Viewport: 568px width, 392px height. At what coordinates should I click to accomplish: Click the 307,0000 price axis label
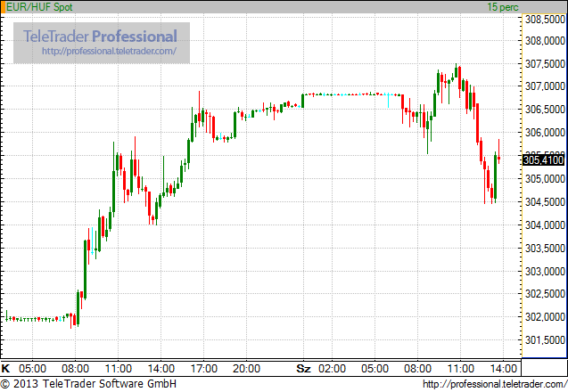coord(545,86)
